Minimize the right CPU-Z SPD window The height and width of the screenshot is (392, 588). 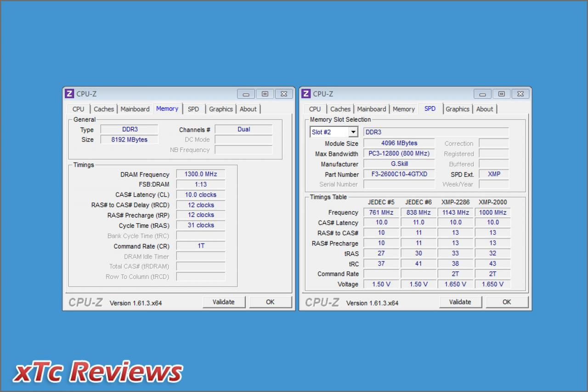point(482,94)
